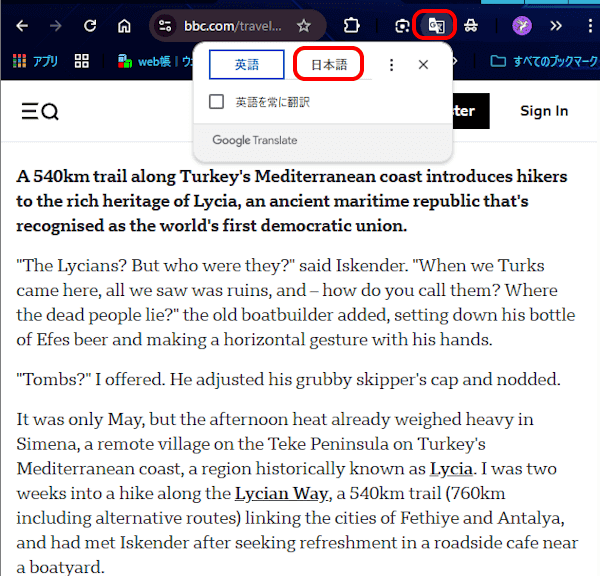Open the site information icon
Viewport: 600px width, 576px height.
(x=166, y=25)
